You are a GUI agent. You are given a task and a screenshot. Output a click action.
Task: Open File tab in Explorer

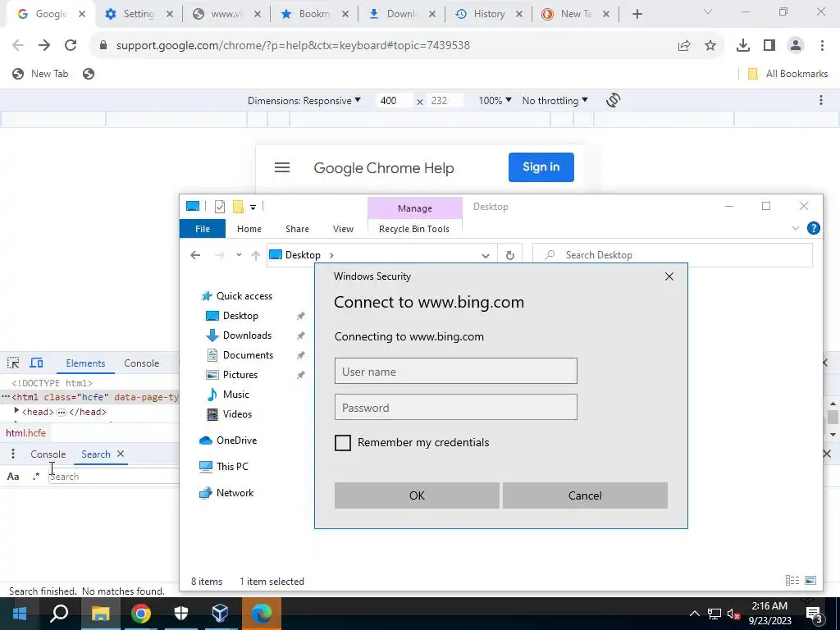click(203, 229)
